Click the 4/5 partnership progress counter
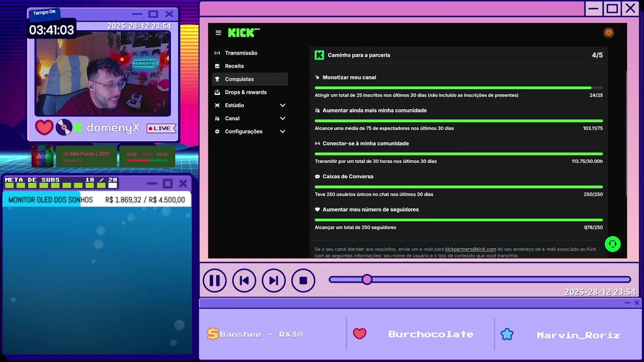Viewport: 644px width, 362px height. 597,55
